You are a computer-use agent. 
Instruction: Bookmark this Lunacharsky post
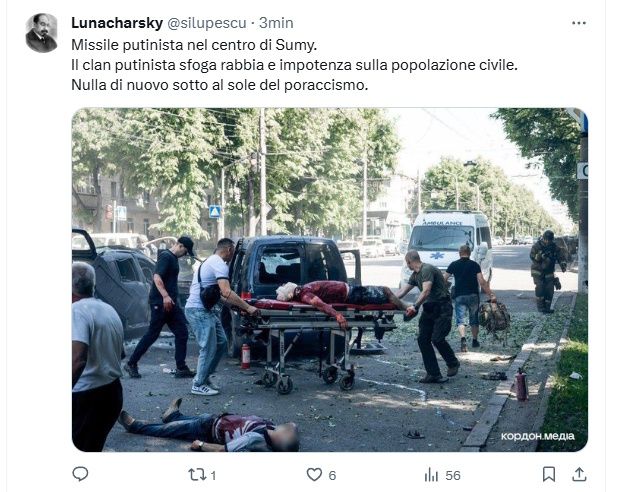pyautogui.click(x=549, y=474)
